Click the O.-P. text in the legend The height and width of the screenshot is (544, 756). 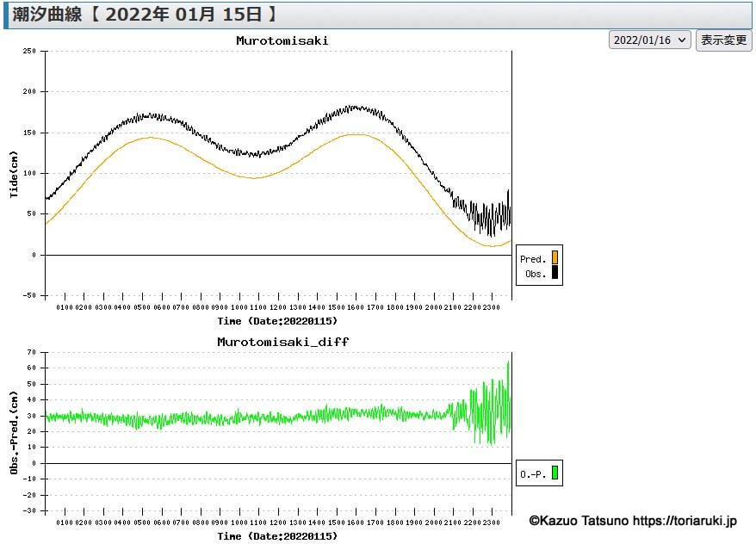[533, 473]
